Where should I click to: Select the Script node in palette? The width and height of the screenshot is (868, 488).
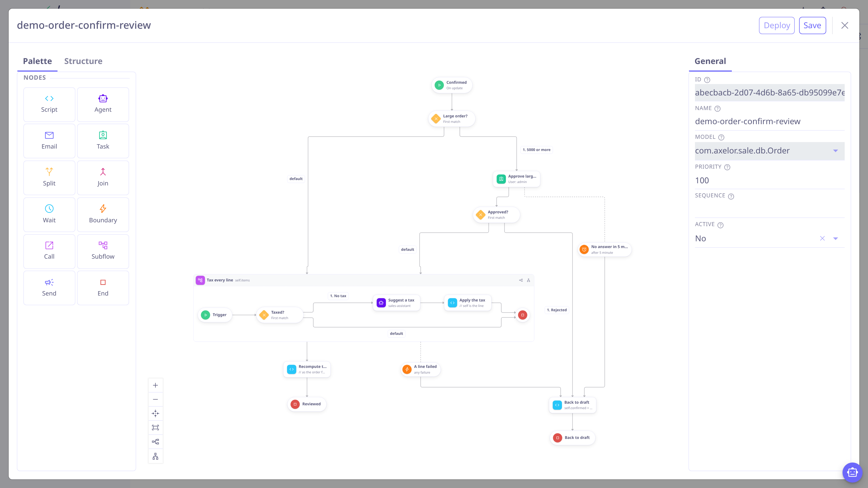49,104
